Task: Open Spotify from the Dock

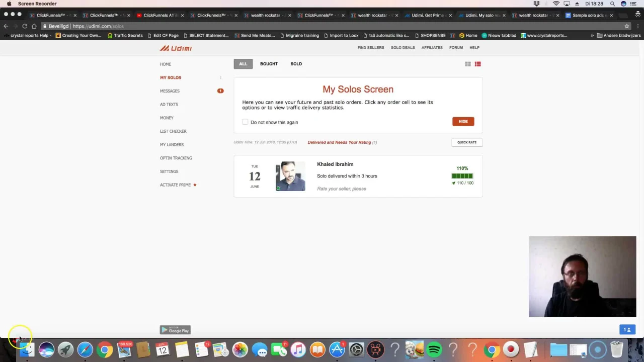Action: [x=434, y=349]
